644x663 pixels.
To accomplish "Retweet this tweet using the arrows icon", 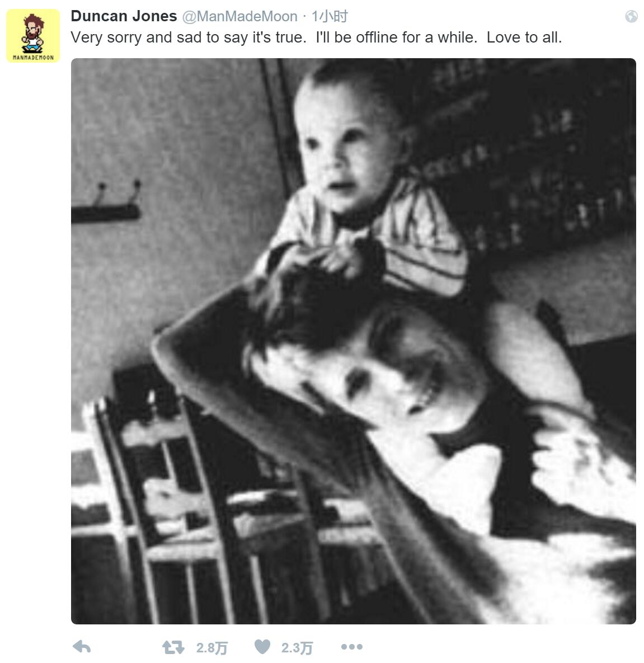I will (x=173, y=647).
